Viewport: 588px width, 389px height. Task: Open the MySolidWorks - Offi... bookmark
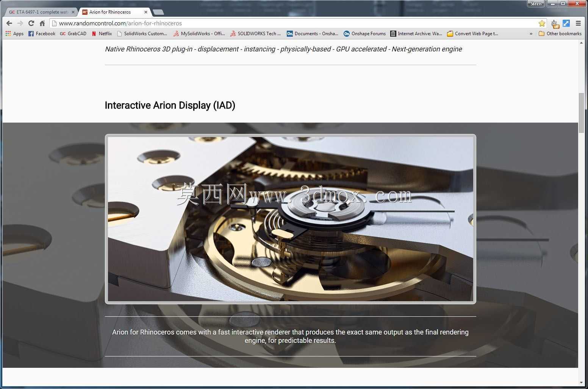point(199,34)
